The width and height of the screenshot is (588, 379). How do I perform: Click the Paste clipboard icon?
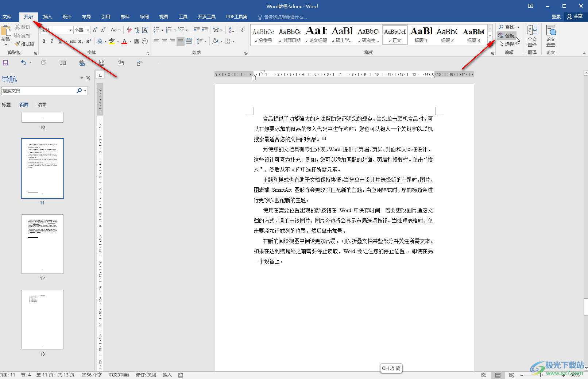(5, 31)
